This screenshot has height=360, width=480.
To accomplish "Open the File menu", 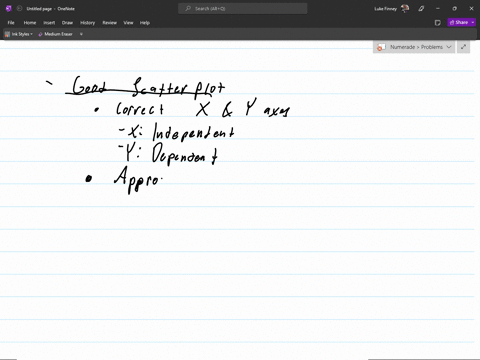I will pyautogui.click(x=11, y=23).
